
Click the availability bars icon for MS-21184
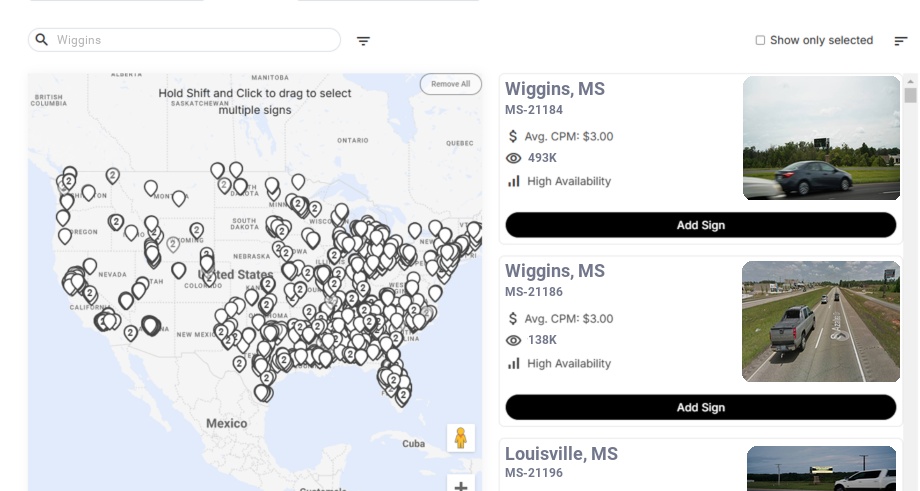[x=514, y=181]
